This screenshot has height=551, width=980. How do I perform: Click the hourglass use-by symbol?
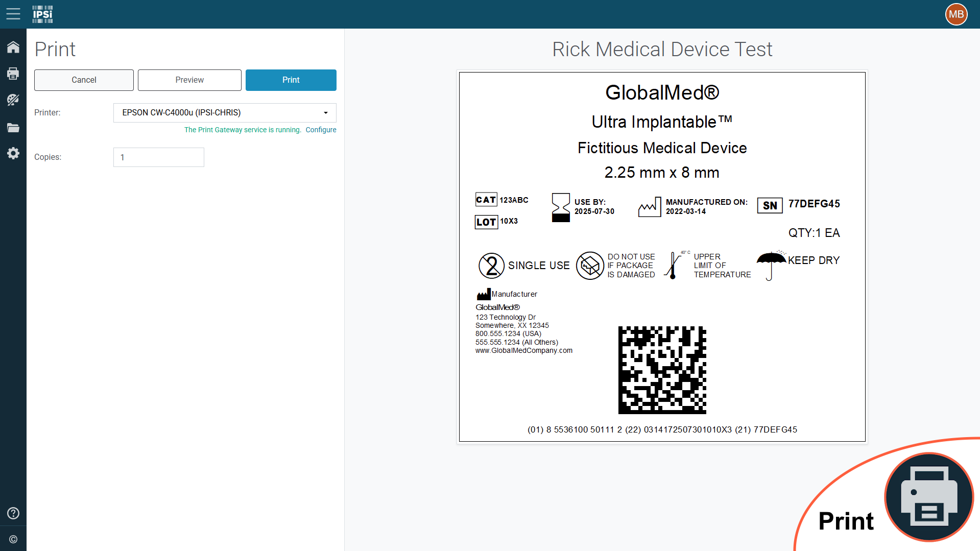coord(561,207)
